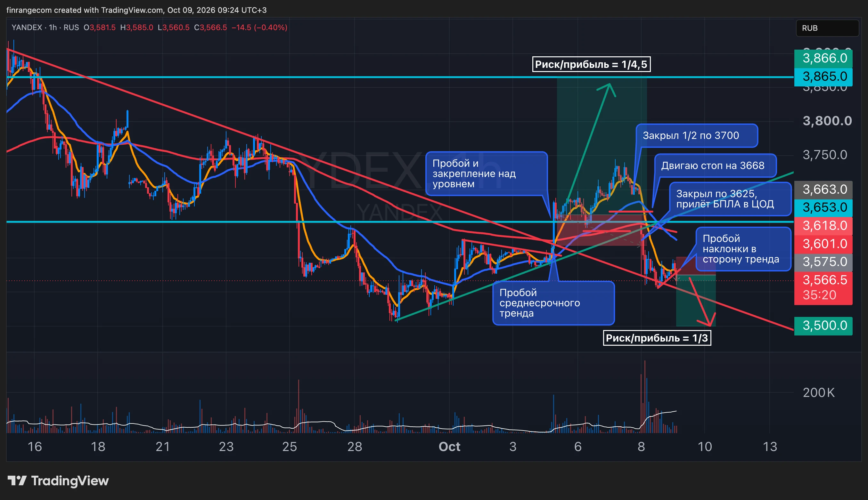Click the 16 date label on time axis
Viewport: 868px width, 500px height.
click(x=34, y=447)
